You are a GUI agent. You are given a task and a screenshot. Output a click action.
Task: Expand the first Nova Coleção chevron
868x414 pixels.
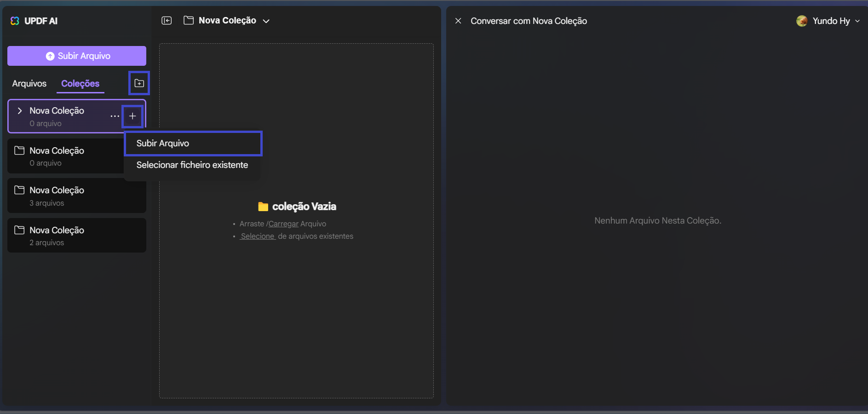click(20, 110)
